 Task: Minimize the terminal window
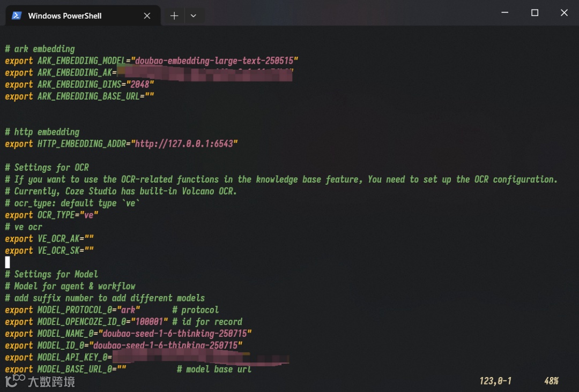[505, 12]
